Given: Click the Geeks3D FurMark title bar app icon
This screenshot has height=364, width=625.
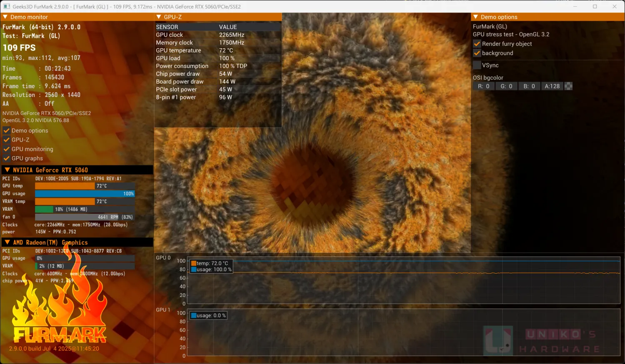Looking at the screenshot, I should click(x=7, y=7).
